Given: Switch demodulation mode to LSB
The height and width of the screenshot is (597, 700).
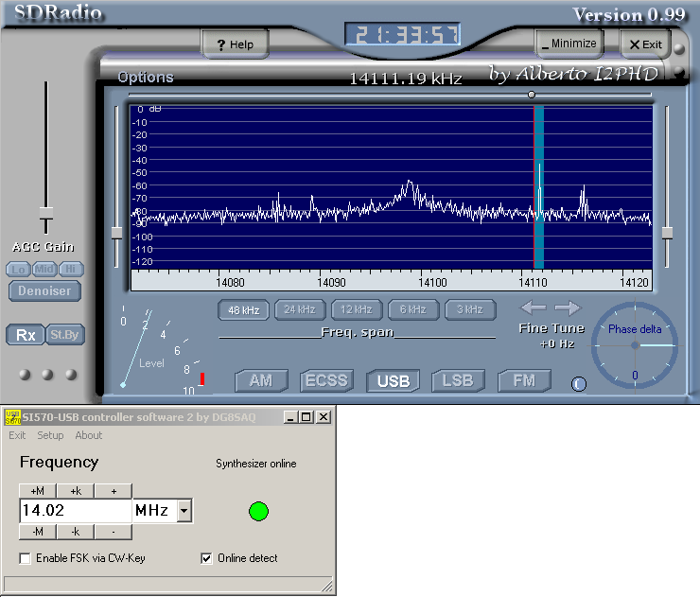Looking at the screenshot, I should pyautogui.click(x=459, y=380).
